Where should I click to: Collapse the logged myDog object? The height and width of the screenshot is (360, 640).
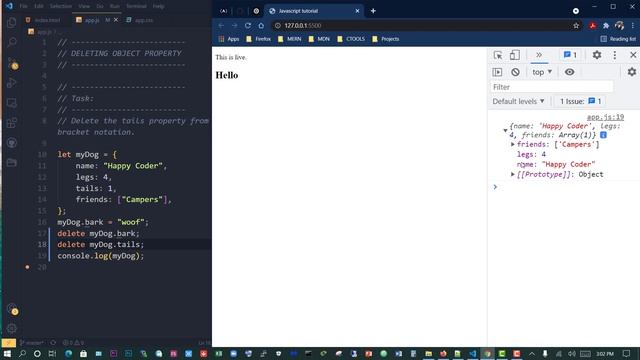pos(505,131)
